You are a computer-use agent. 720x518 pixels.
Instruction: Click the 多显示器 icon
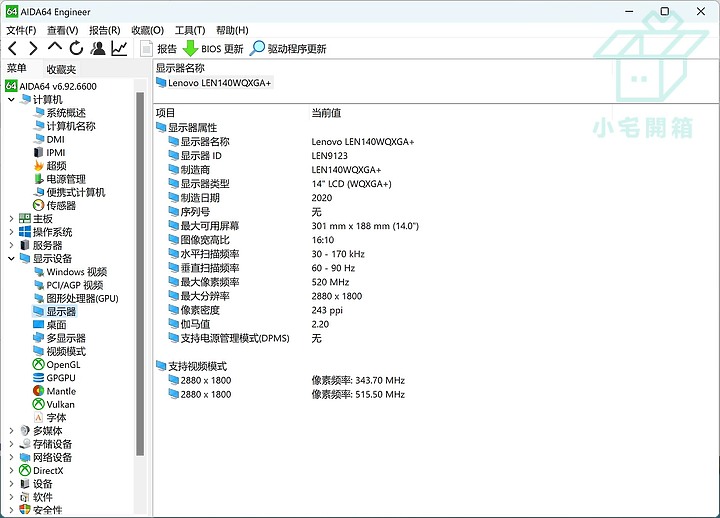pos(39,338)
